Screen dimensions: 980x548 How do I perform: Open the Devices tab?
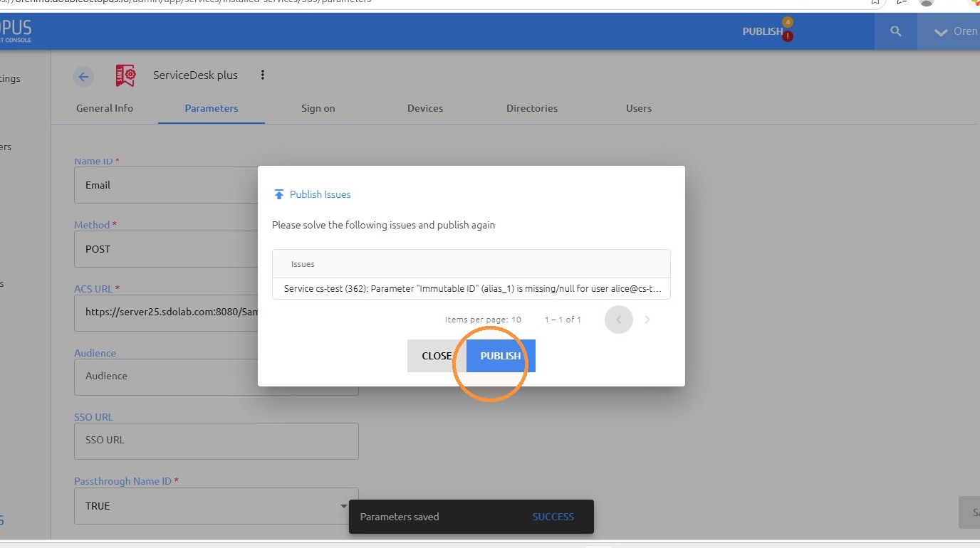click(x=425, y=108)
